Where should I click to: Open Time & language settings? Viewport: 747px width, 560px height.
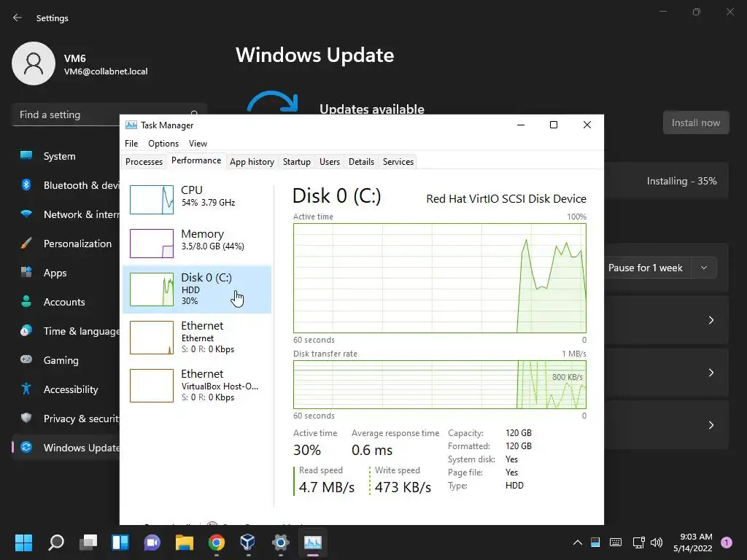coord(66,331)
